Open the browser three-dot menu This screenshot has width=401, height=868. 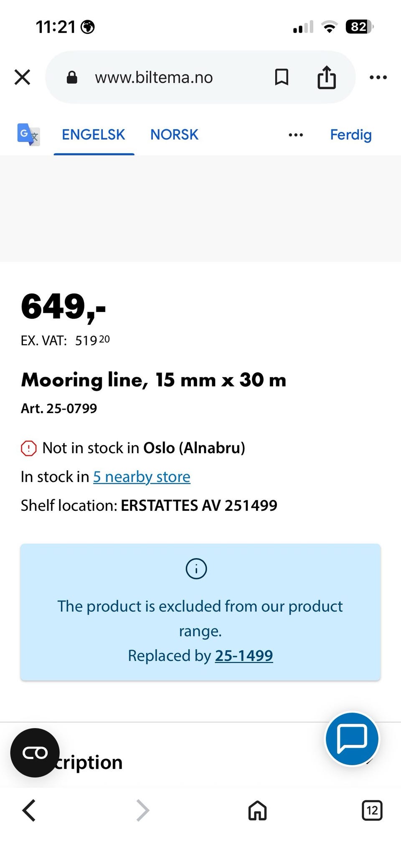tap(378, 77)
